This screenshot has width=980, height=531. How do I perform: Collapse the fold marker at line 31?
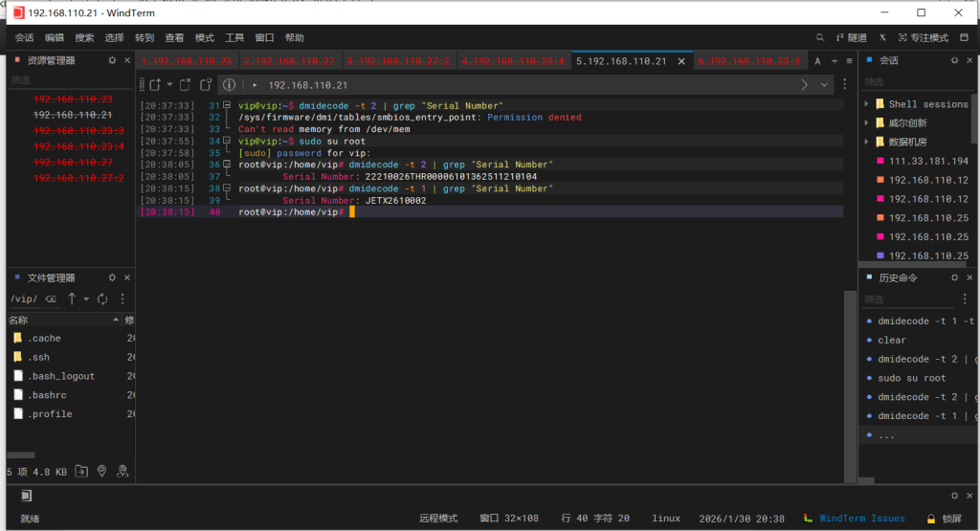click(x=227, y=105)
